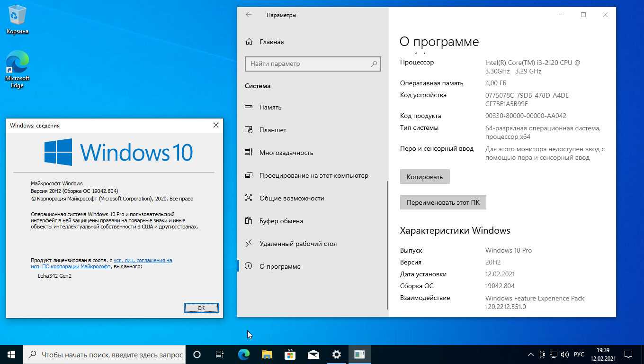Open File Explorer from the taskbar
This screenshot has width=644, height=364.
click(x=267, y=354)
